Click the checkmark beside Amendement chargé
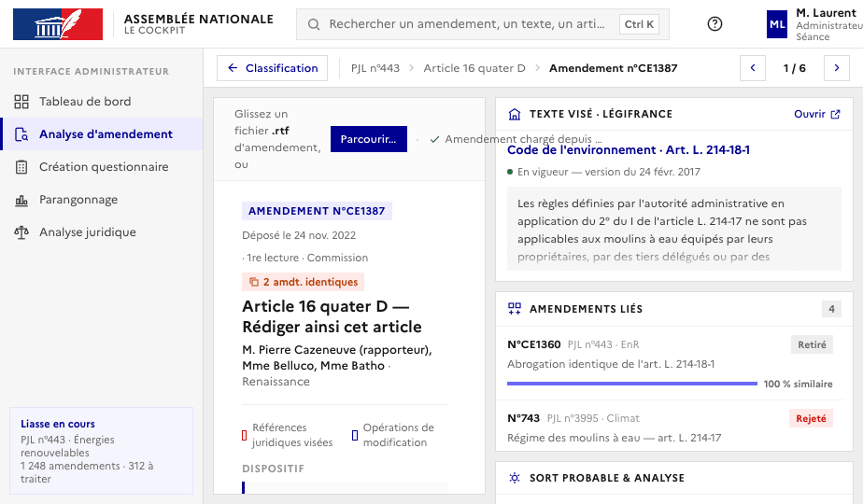This screenshot has width=863, height=504. (435, 139)
